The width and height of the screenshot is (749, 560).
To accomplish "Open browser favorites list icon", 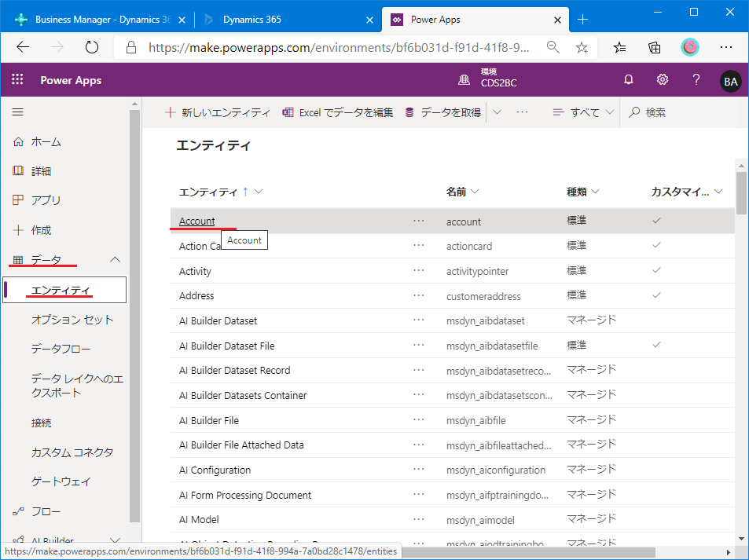I will pos(619,47).
